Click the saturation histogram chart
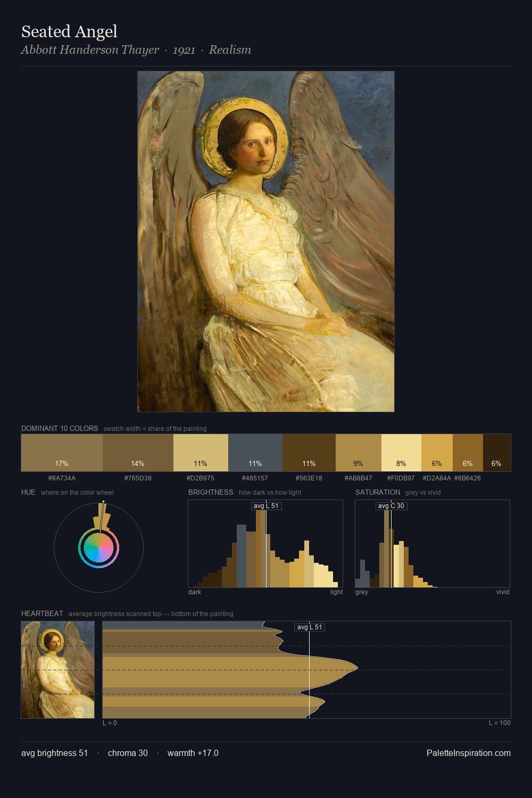The height and width of the screenshot is (798, 532). 433,544
